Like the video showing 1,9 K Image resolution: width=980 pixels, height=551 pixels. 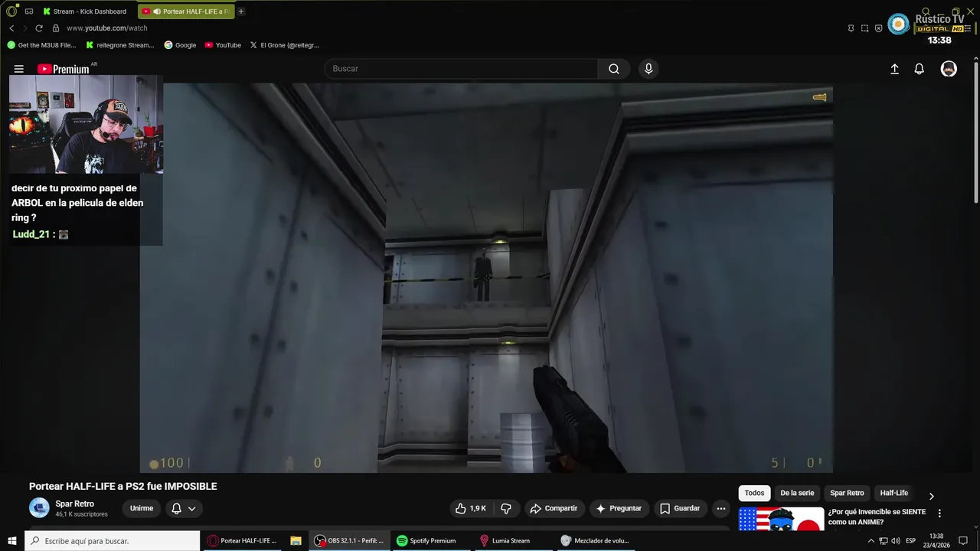[x=471, y=508]
